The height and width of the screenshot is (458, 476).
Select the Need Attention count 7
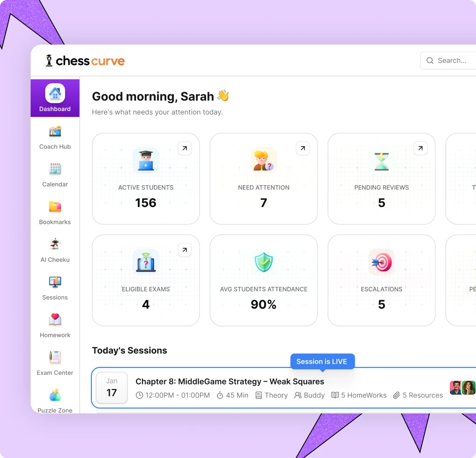[263, 203]
